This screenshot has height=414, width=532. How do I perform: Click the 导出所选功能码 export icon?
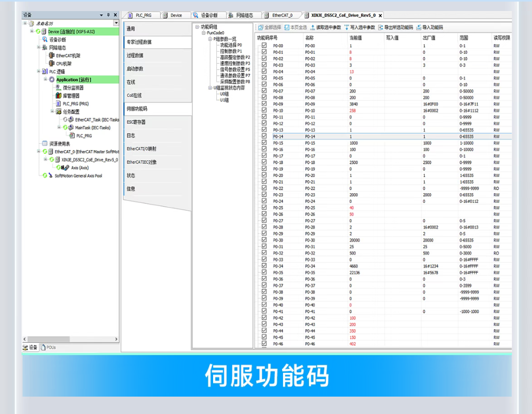pos(382,28)
